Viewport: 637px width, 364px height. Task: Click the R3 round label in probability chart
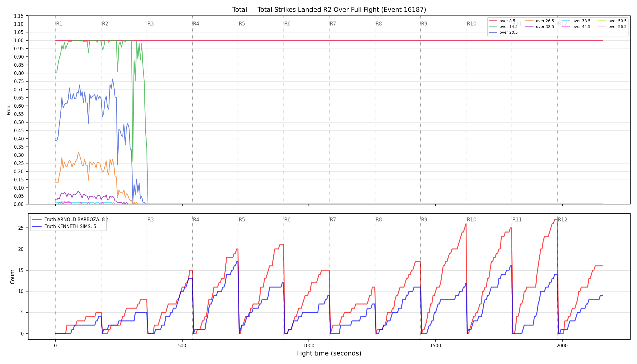[x=151, y=24]
